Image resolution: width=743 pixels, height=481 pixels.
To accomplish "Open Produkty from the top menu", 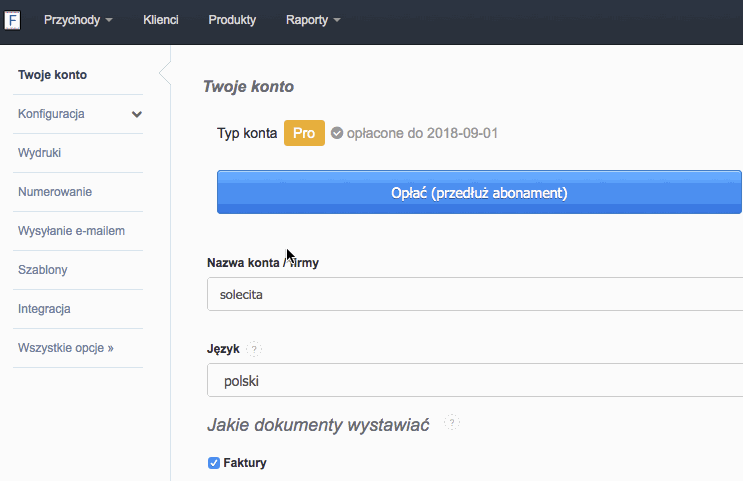I will [232, 20].
